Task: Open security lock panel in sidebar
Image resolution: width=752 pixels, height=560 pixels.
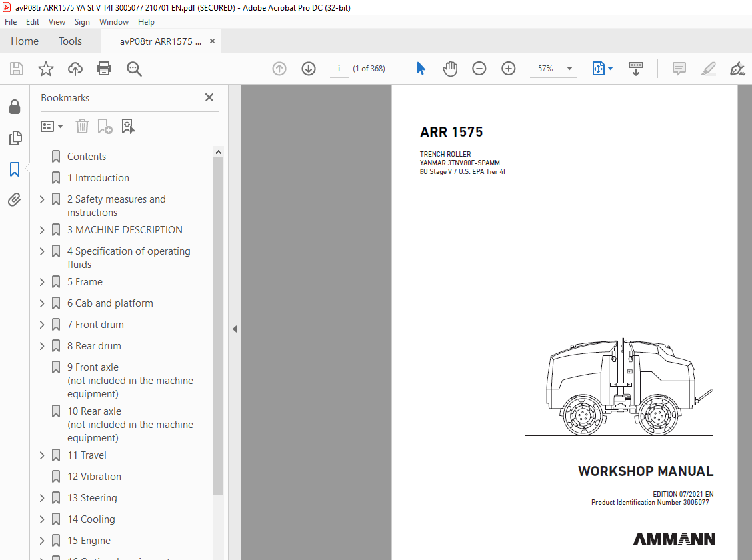Action: coord(15,107)
